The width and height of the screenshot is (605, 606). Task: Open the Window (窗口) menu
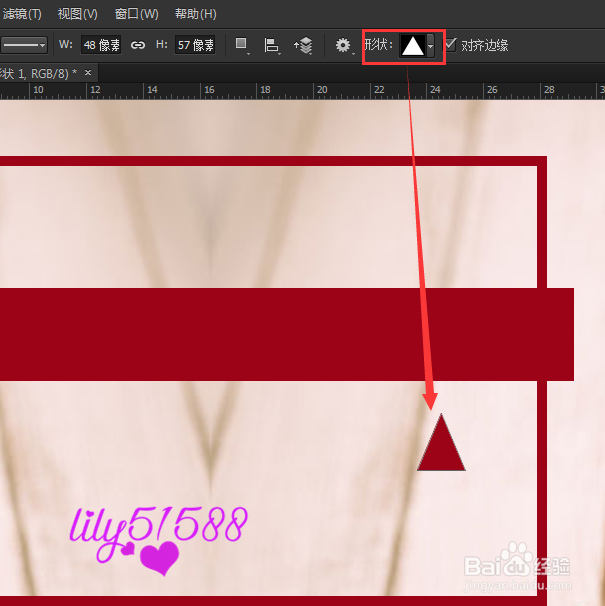click(136, 14)
